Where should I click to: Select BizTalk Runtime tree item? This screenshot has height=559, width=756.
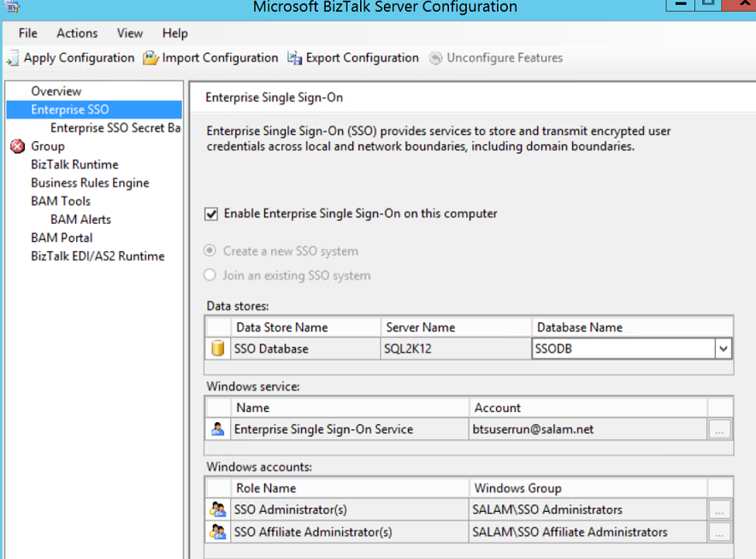(x=74, y=164)
